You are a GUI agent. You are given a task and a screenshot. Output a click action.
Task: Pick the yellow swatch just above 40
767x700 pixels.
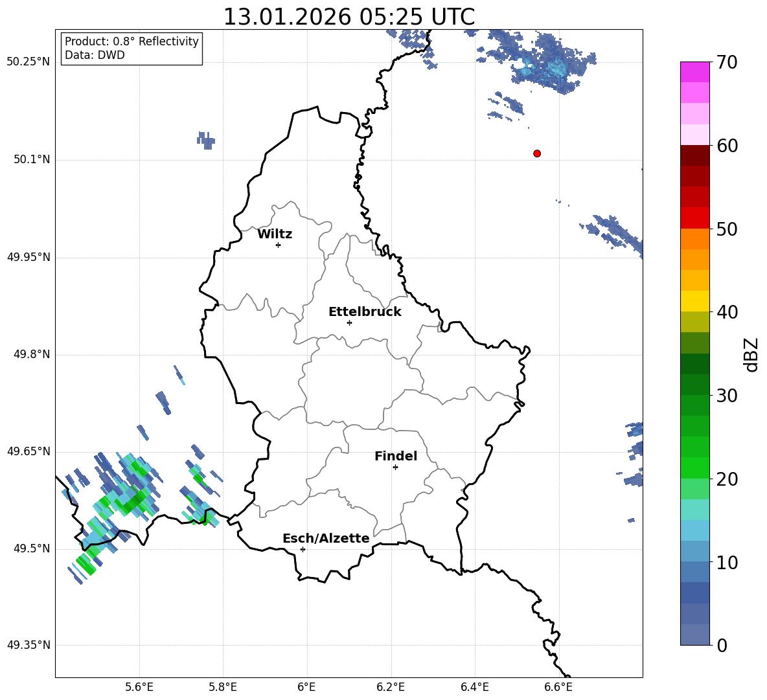(x=694, y=301)
